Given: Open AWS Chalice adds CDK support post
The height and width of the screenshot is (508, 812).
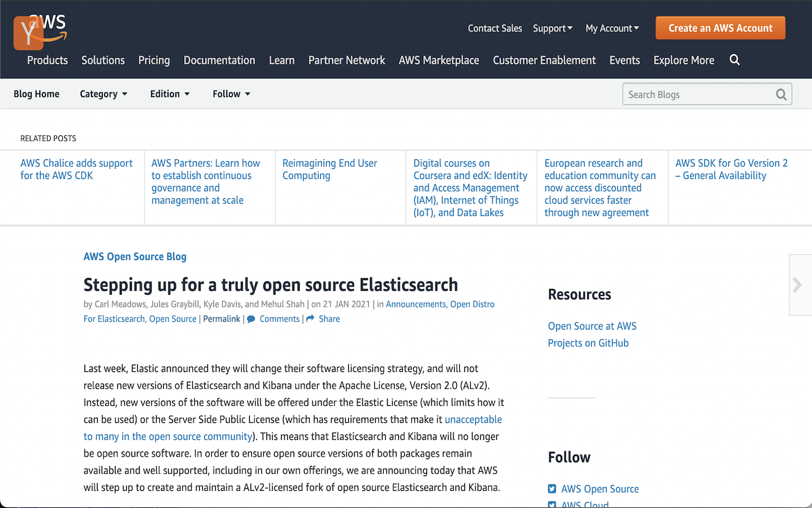Looking at the screenshot, I should [x=76, y=170].
